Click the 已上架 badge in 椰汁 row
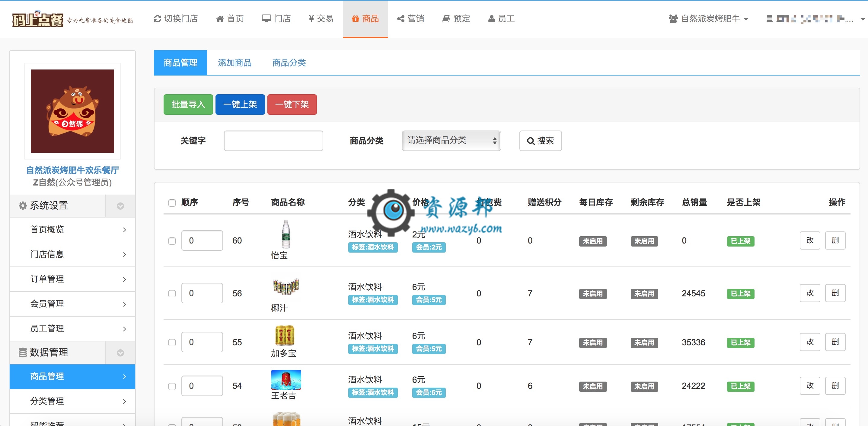The image size is (868, 426). (x=740, y=294)
